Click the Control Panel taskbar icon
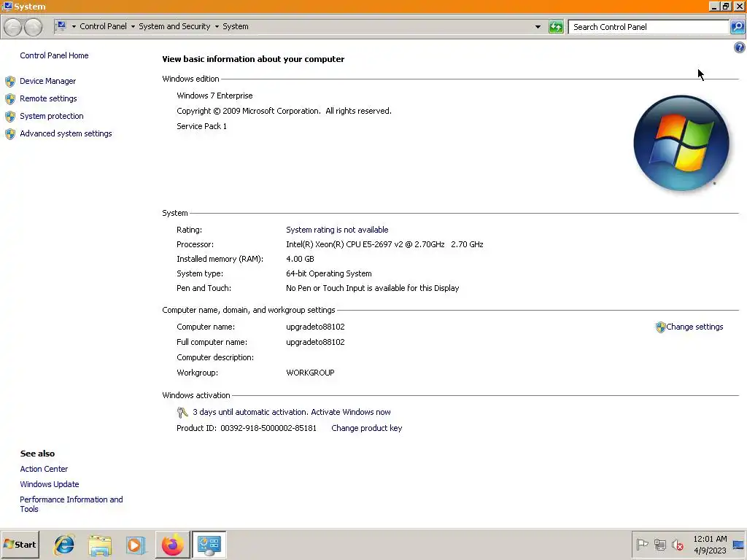The width and height of the screenshot is (747, 560). point(209,545)
